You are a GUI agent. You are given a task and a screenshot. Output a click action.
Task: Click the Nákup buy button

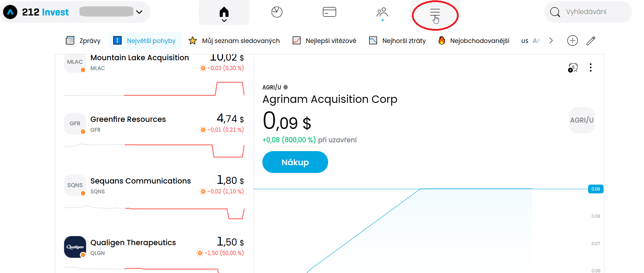pyautogui.click(x=295, y=162)
